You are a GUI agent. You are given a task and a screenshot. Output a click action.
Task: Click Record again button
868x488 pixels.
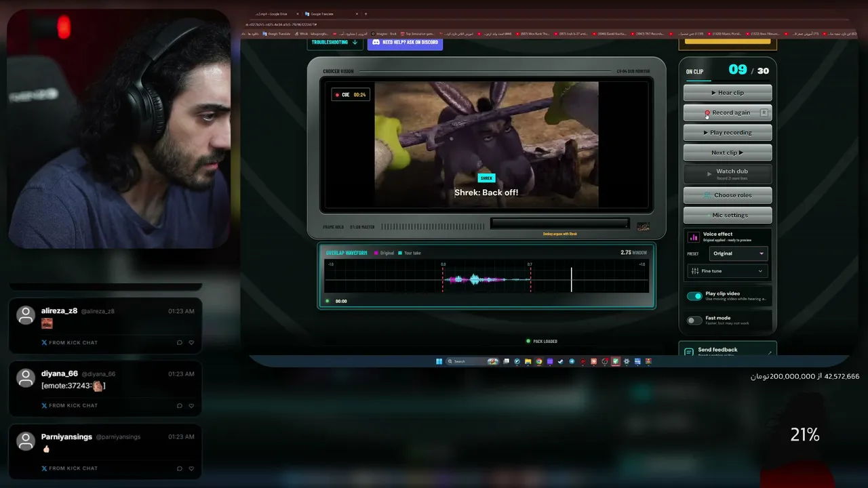pos(728,113)
